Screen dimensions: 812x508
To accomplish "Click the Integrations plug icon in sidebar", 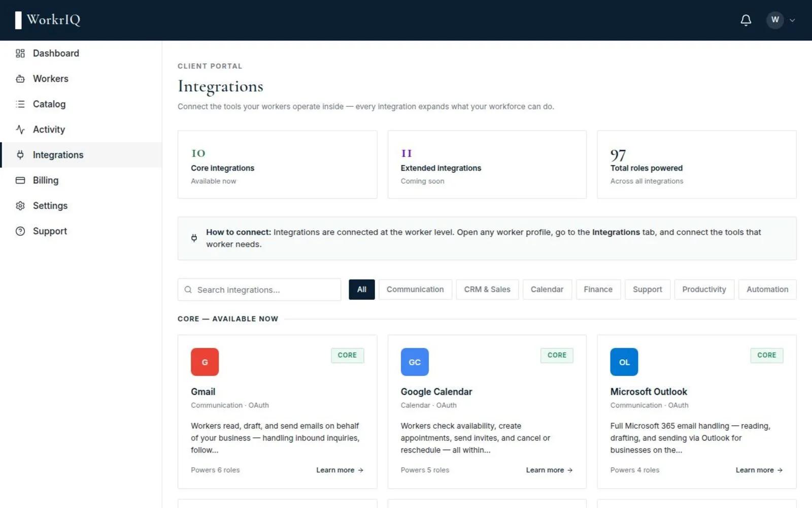I will coord(20,155).
